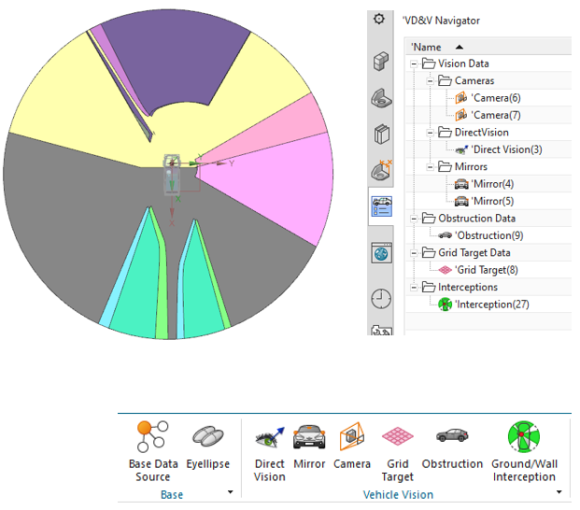This screenshot has height=510, width=580.
Task: Collapse the Cameras folder
Action: (x=430, y=81)
